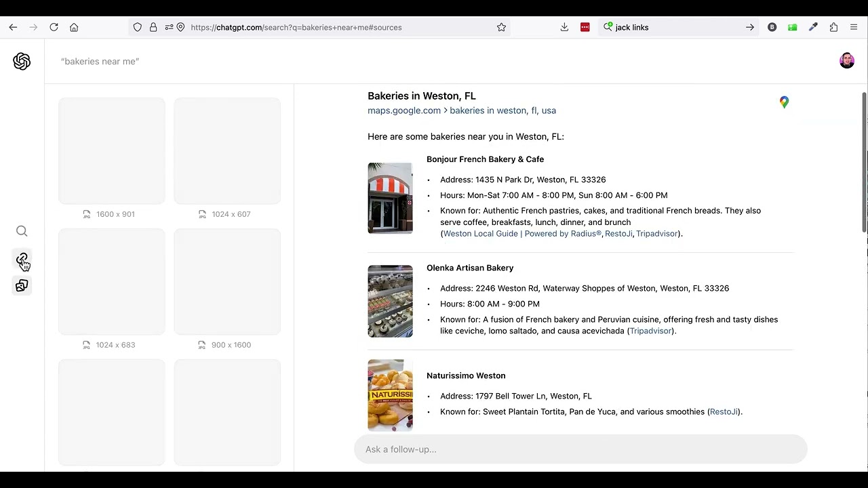Screen dimensions: 868x488
Task: Open the 1600 x 901 image placeholder
Action: point(112,150)
